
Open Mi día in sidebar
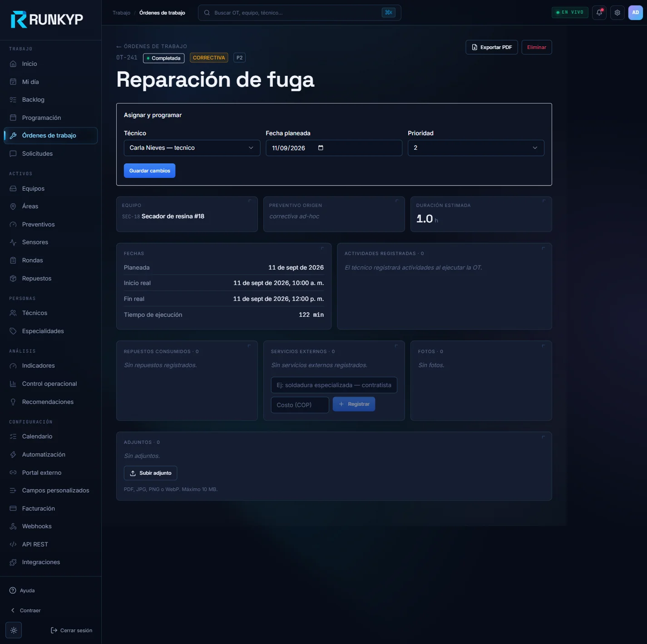(50, 82)
